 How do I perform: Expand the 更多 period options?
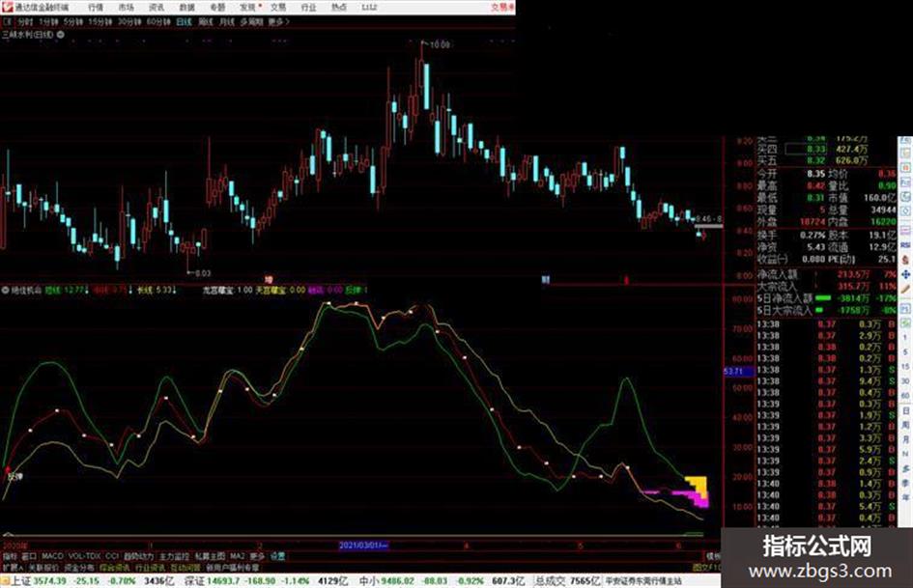pos(278,21)
